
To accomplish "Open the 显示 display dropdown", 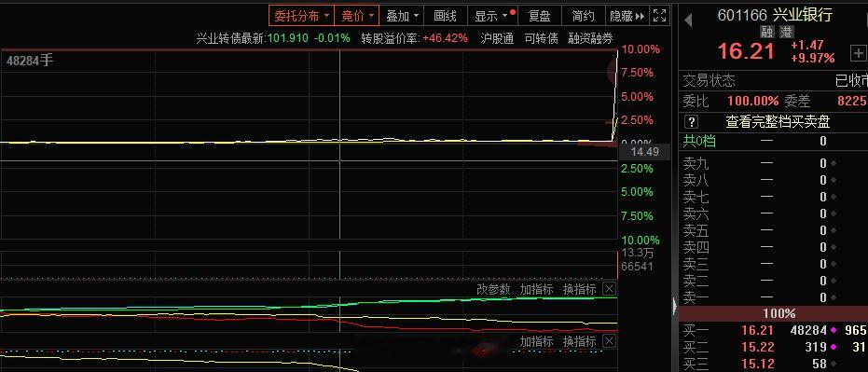I will [491, 16].
